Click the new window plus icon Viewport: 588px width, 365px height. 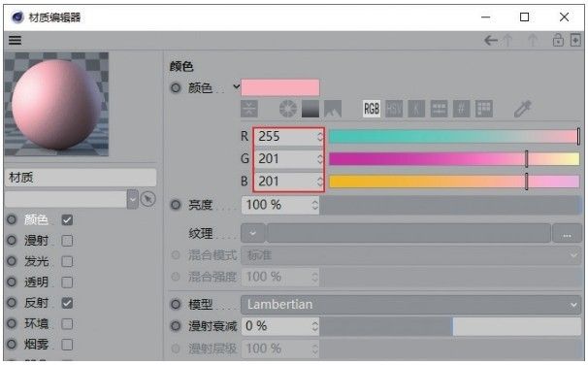575,40
